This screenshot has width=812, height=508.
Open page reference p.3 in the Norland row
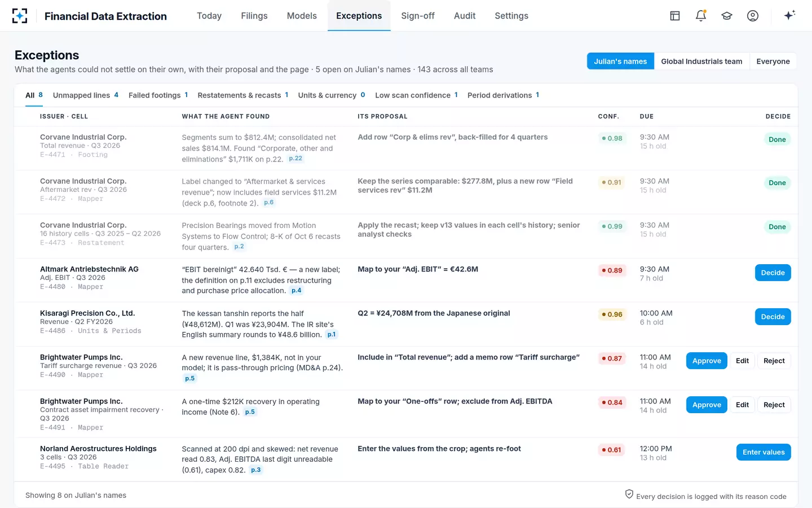click(x=256, y=470)
